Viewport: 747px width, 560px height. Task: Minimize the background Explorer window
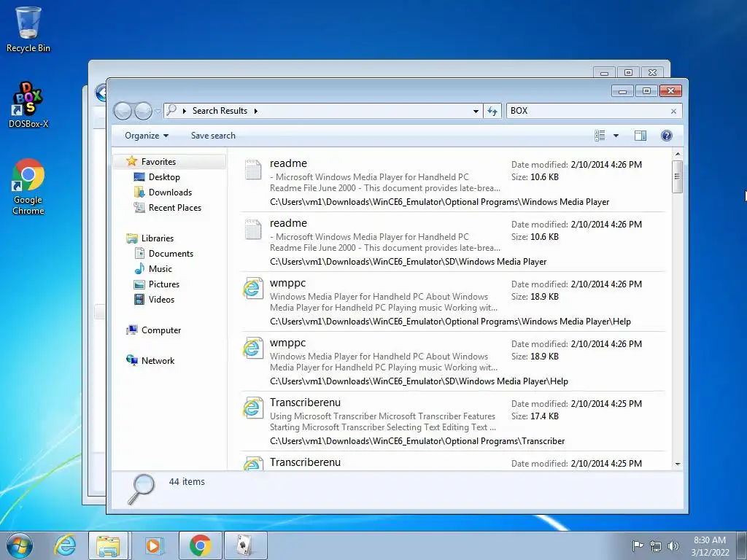coord(605,73)
